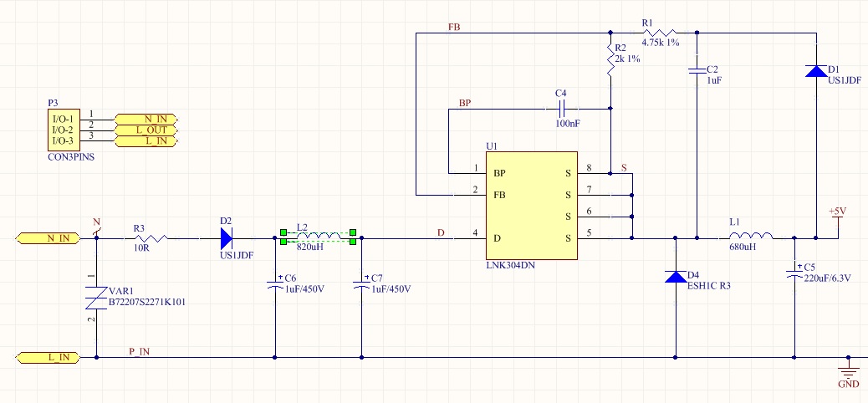Click capacitor C4 100nF symbol
The width and height of the screenshot is (868, 403).
pos(562,109)
